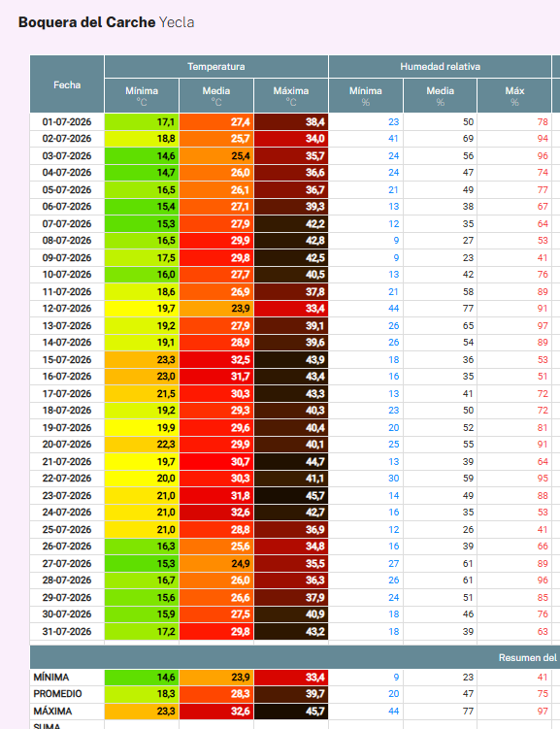The image size is (560, 729).
Task: Click date cell 16-07-2026
Action: (x=67, y=376)
